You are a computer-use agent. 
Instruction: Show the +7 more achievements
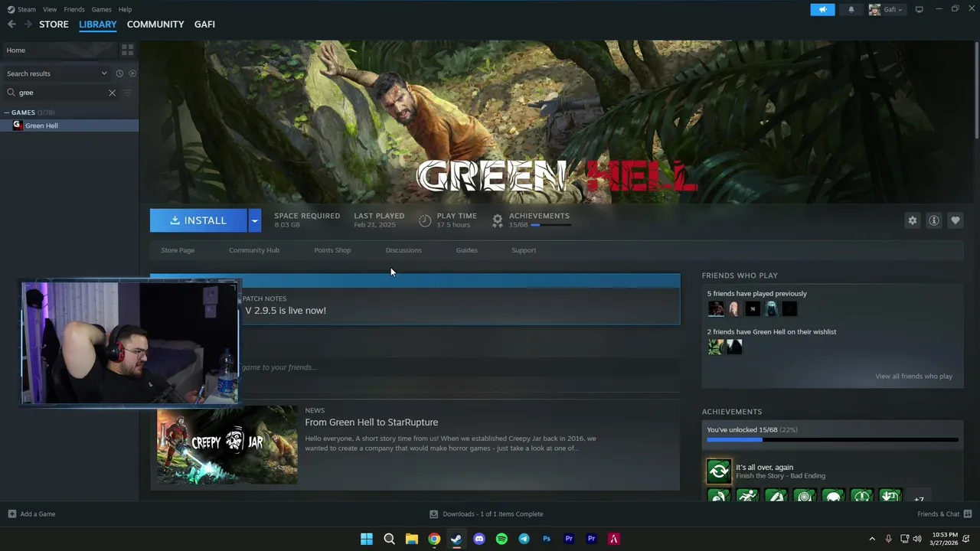tap(919, 497)
